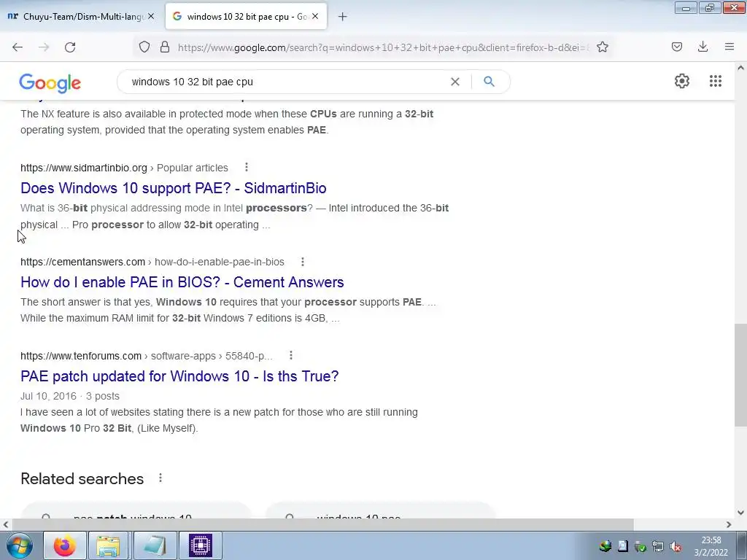Edit the query in Google search field

coord(286,82)
